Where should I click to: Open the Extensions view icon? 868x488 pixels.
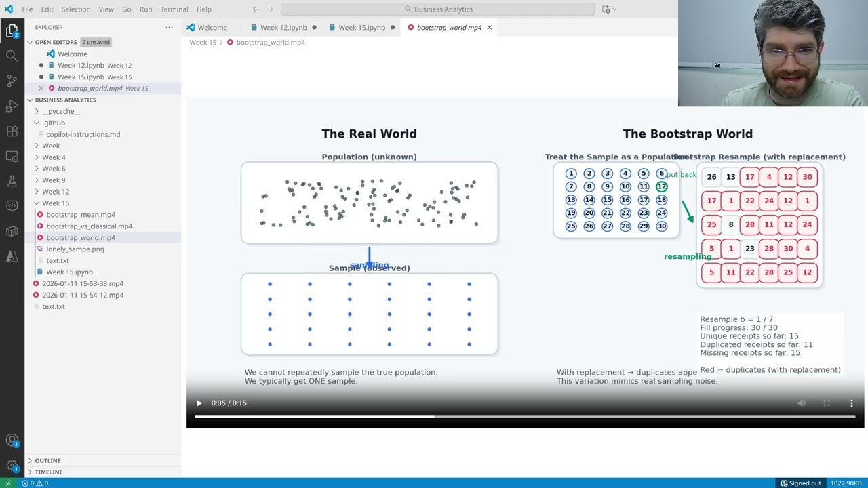coord(12,131)
